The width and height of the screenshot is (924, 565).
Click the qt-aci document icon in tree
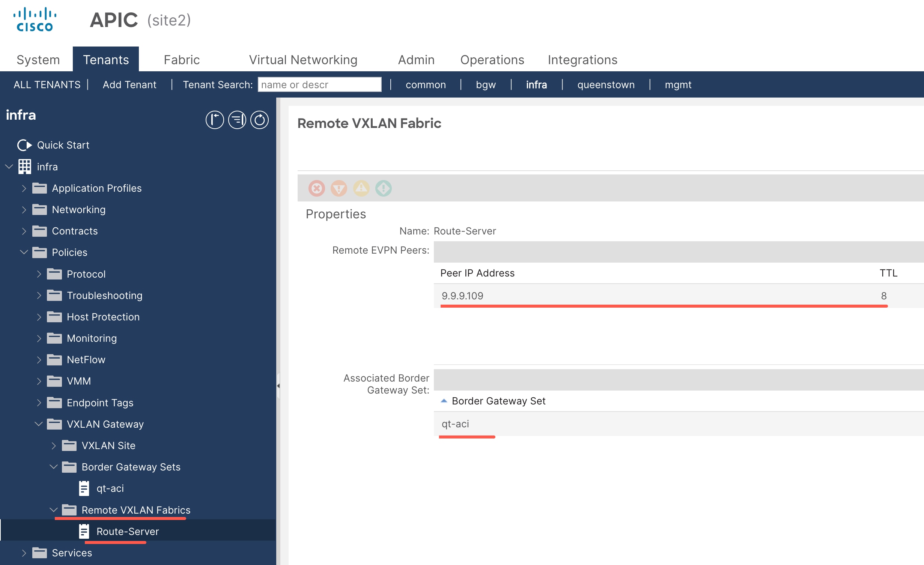[x=84, y=488]
